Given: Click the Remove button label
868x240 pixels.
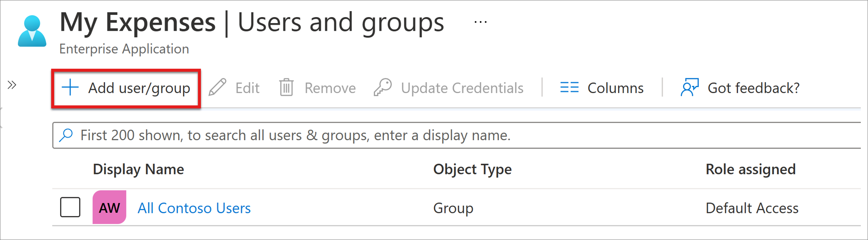Looking at the screenshot, I should 330,88.
